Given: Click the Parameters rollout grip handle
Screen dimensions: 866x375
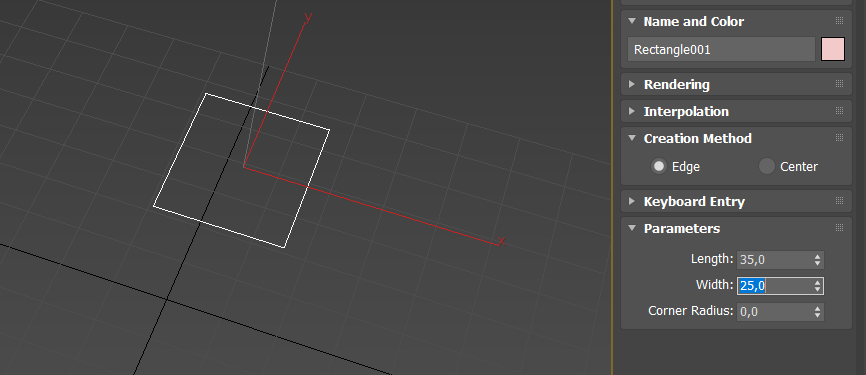Looking at the screenshot, I should click(839, 228).
